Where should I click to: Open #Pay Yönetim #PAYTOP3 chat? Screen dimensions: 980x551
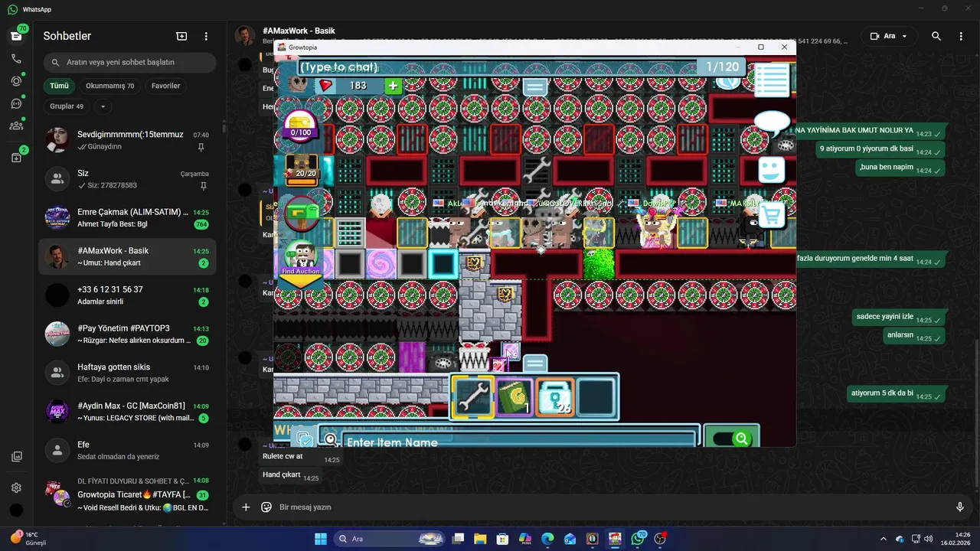click(x=127, y=334)
